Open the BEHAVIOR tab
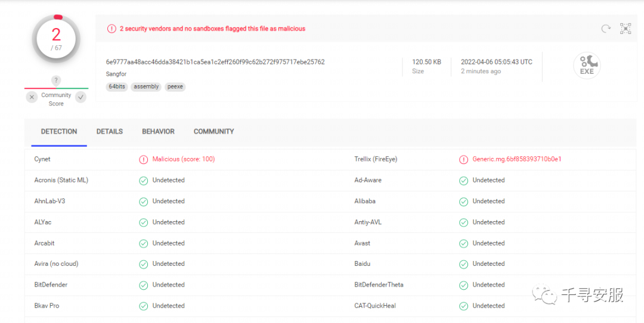644x323 pixels. coord(158,131)
